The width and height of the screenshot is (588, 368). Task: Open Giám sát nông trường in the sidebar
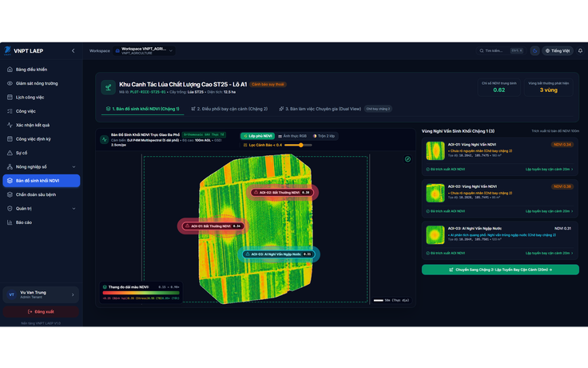click(x=42, y=83)
